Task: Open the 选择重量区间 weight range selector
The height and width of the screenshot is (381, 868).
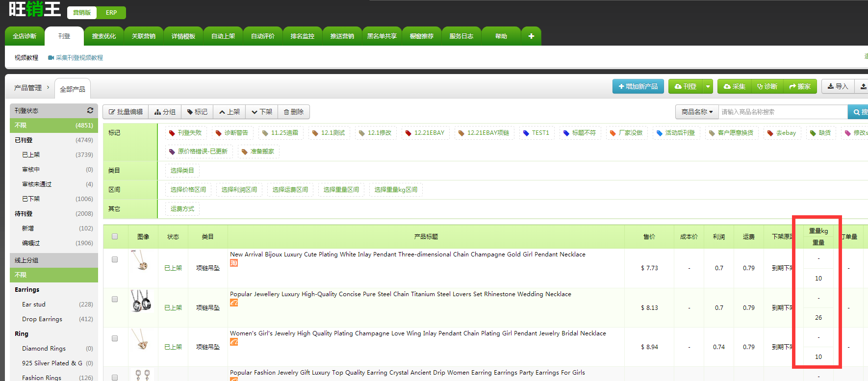Action: point(341,190)
